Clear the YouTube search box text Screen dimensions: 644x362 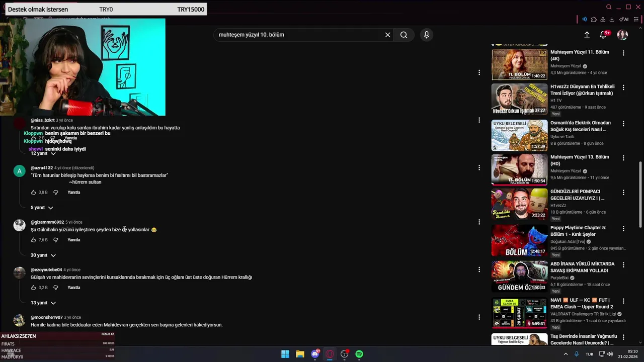coord(387,35)
